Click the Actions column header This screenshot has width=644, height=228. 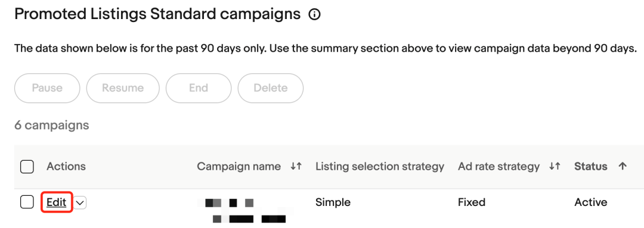tap(66, 167)
